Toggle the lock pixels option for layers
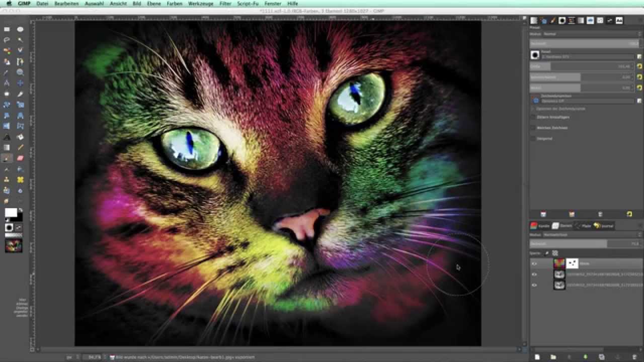Viewport: 644px width, 362px height. [x=547, y=253]
